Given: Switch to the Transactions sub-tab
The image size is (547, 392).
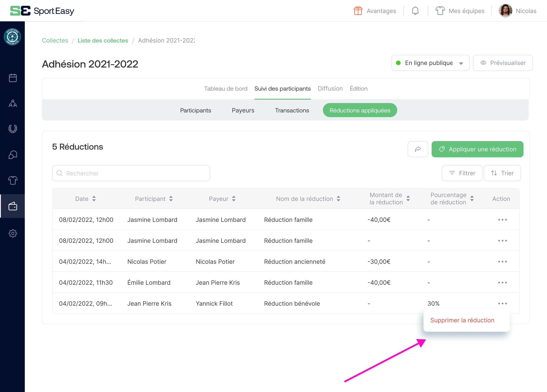Looking at the screenshot, I should click(292, 110).
